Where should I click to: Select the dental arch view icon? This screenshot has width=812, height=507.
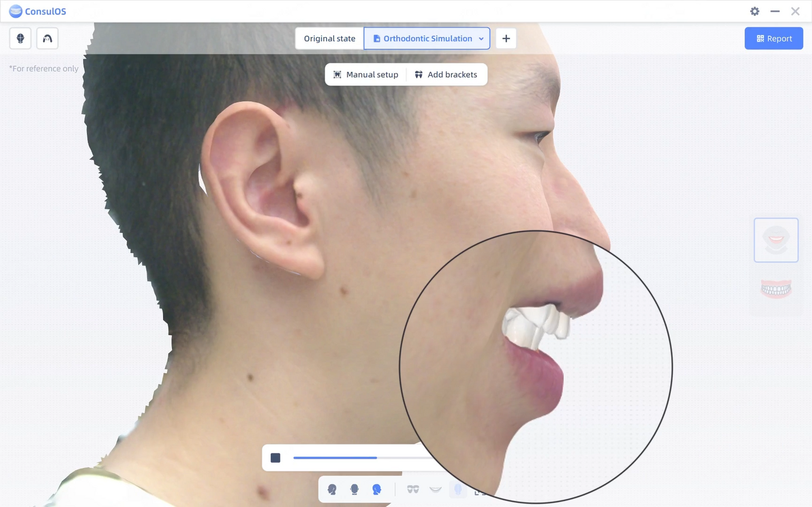47,38
